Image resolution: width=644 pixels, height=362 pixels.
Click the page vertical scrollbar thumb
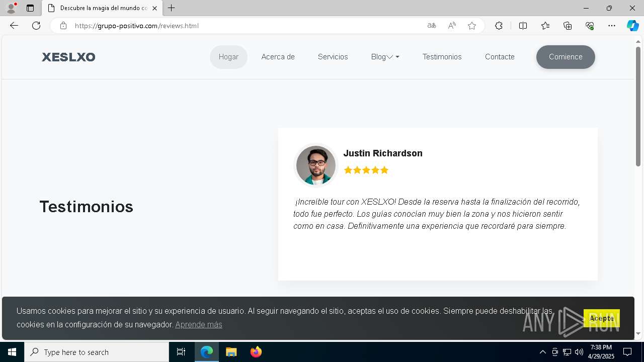click(638, 106)
